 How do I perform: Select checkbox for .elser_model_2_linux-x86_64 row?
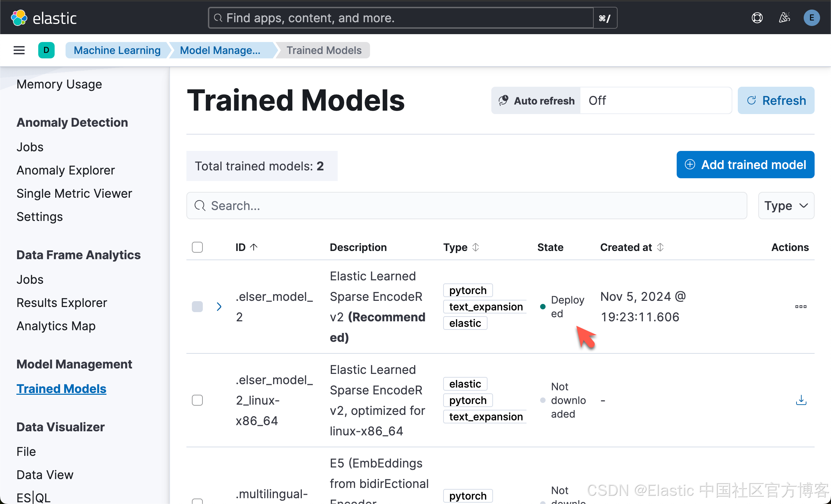[197, 400]
